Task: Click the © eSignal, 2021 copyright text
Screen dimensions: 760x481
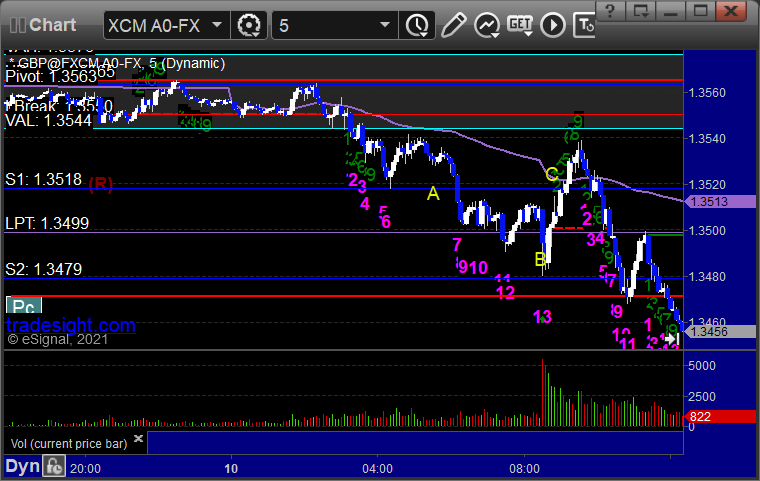Action: 58,339
